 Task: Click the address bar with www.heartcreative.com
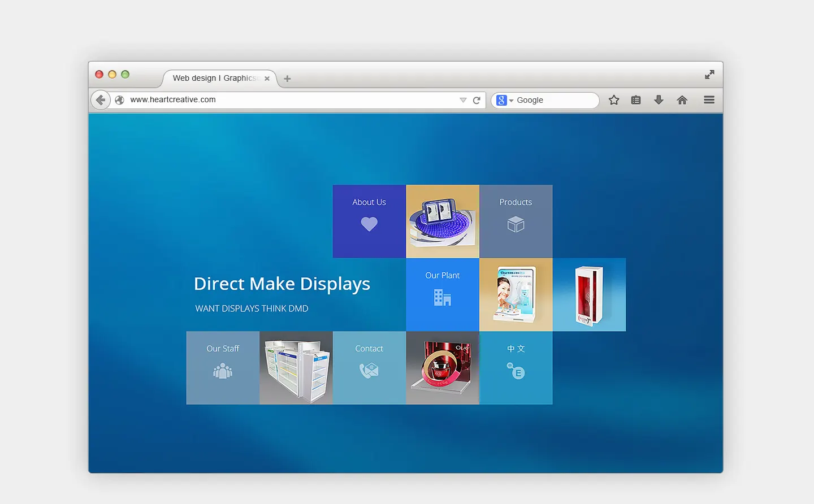click(288, 100)
